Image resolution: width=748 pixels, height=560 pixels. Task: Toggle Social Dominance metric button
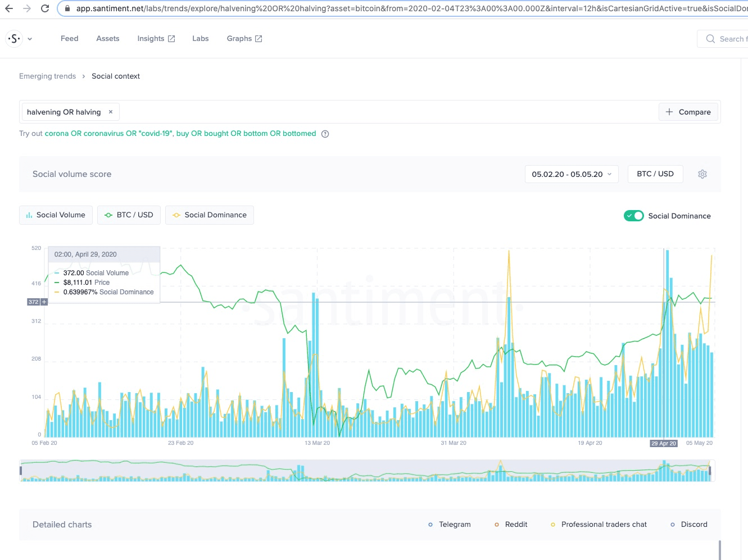click(x=210, y=215)
